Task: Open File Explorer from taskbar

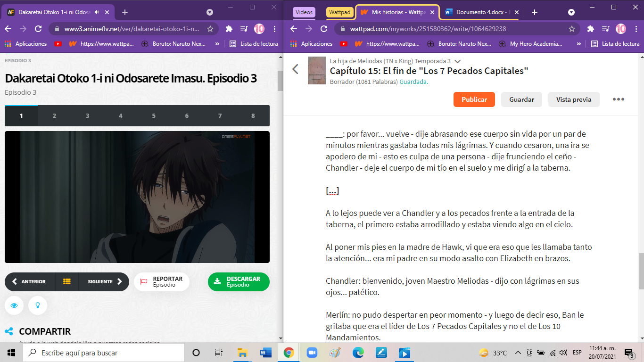Action: coord(242,353)
